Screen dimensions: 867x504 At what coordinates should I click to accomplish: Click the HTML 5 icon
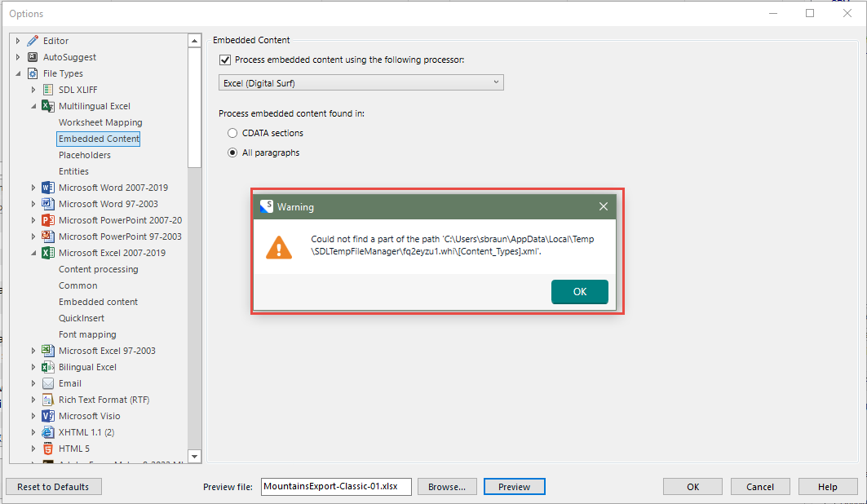pos(48,449)
